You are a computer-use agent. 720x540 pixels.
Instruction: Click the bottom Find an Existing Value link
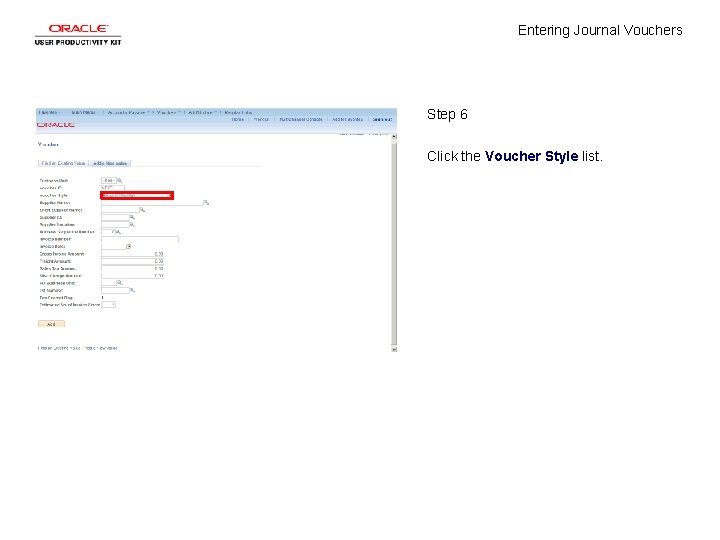59,348
